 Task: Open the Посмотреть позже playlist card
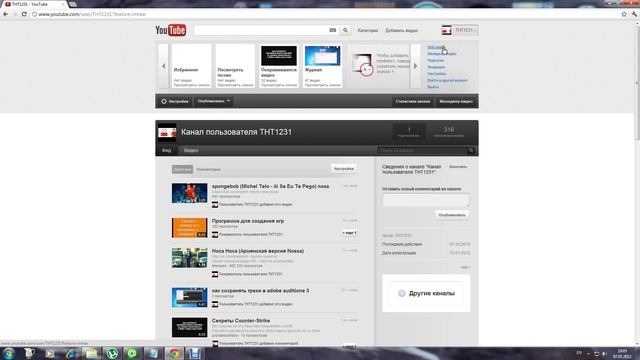[235, 66]
